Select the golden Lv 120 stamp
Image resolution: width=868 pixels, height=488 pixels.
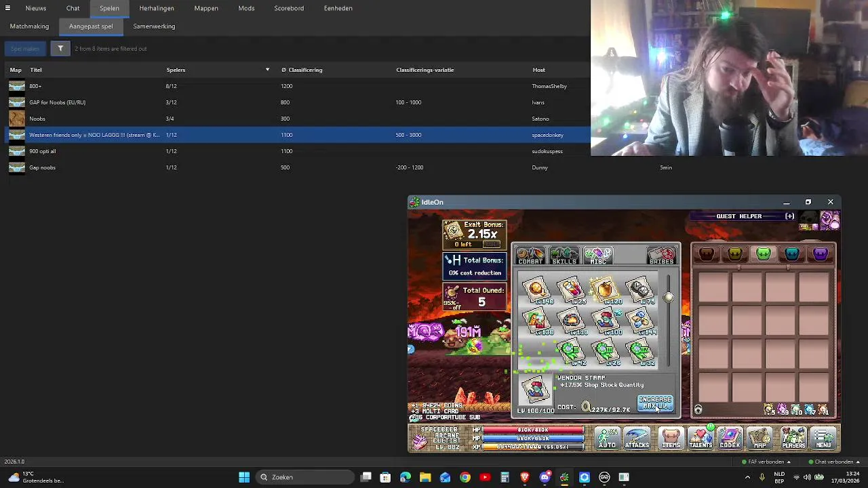pyautogui.click(x=606, y=291)
